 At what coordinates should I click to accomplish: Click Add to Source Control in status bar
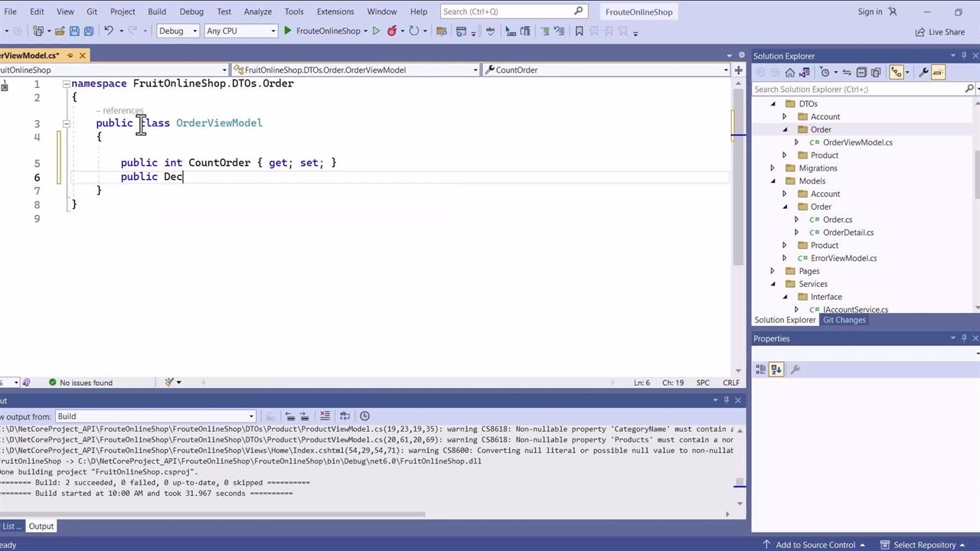[x=815, y=545]
